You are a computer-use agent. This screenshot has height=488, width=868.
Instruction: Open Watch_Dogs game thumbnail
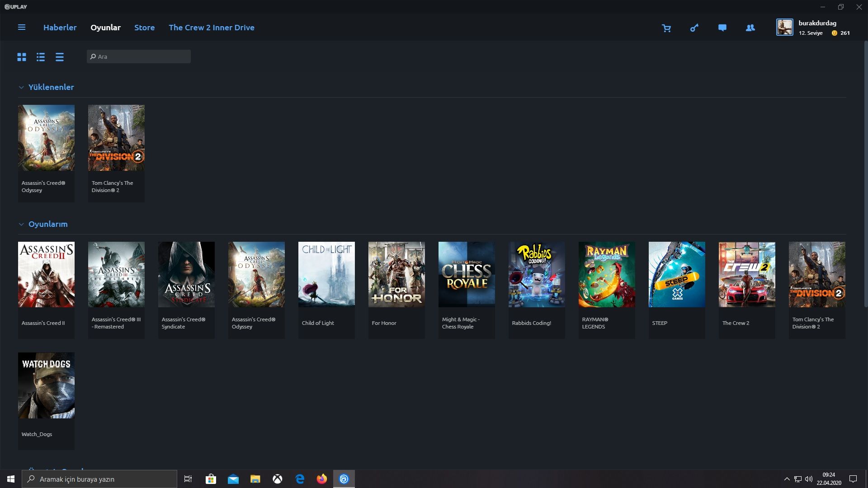point(46,385)
